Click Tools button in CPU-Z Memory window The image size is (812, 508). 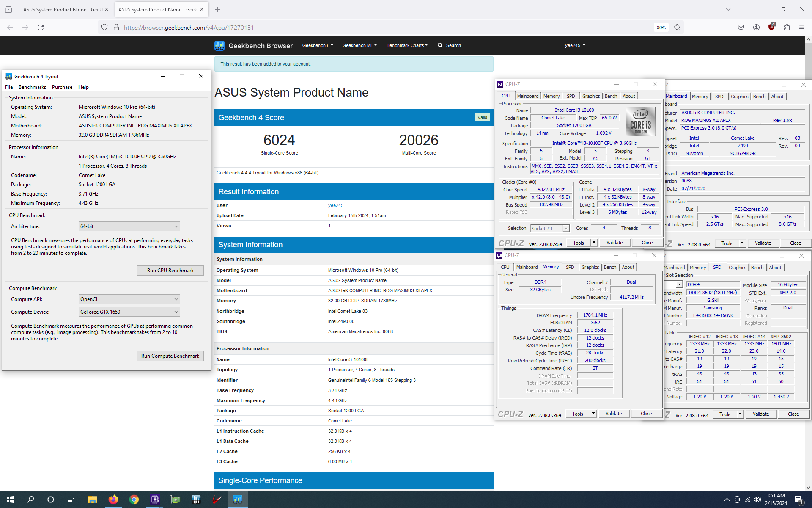pos(578,414)
